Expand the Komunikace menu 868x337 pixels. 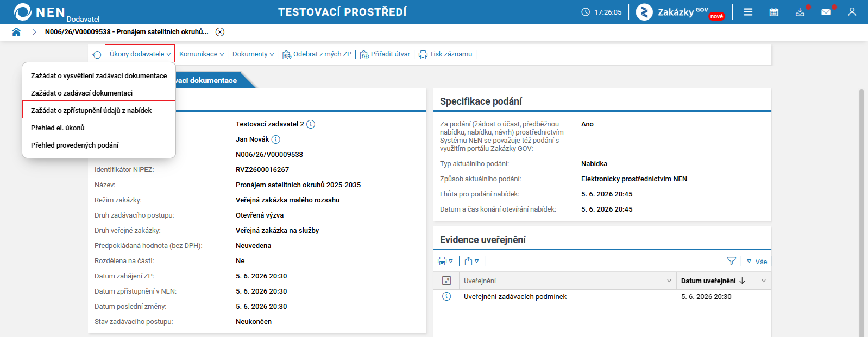[202, 54]
